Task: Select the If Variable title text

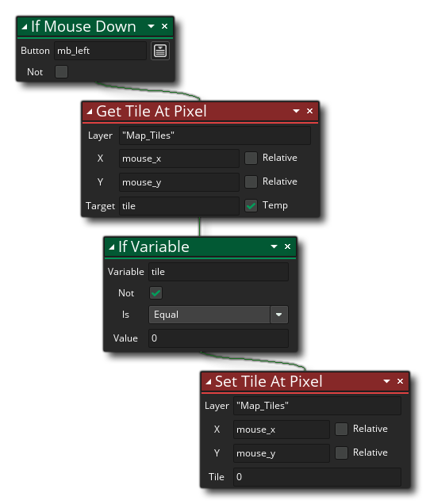Action: (153, 247)
